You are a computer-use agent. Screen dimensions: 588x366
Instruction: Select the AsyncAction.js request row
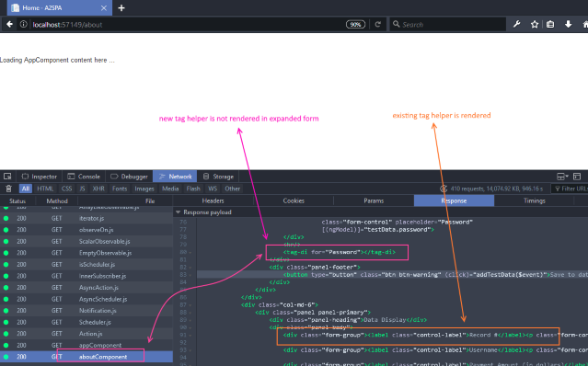86,287
